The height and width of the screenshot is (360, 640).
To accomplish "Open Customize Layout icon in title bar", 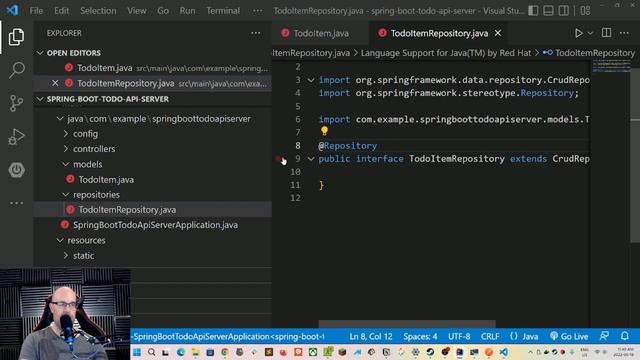I will [585, 11].
